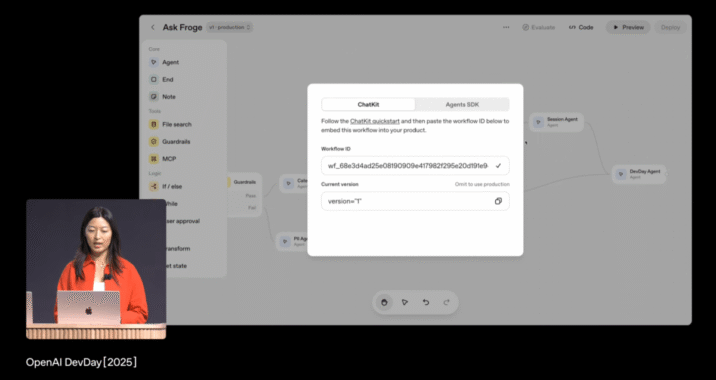Screen dimensions: 716x380
Task: Click the PII Agent node icon
Action: 285,241
